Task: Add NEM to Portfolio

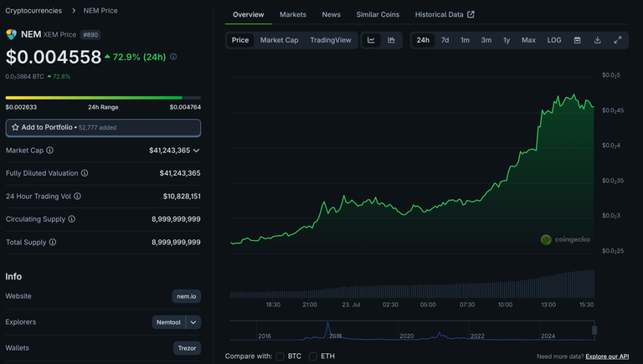Action: coord(103,127)
